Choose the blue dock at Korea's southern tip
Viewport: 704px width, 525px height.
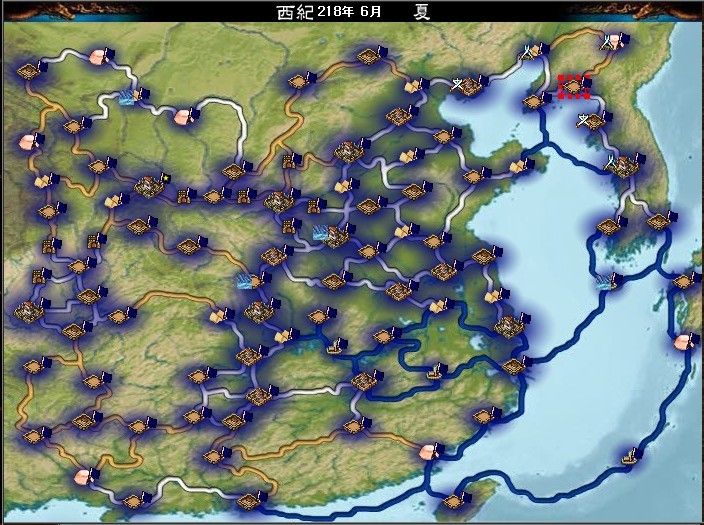pyautogui.click(x=604, y=282)
